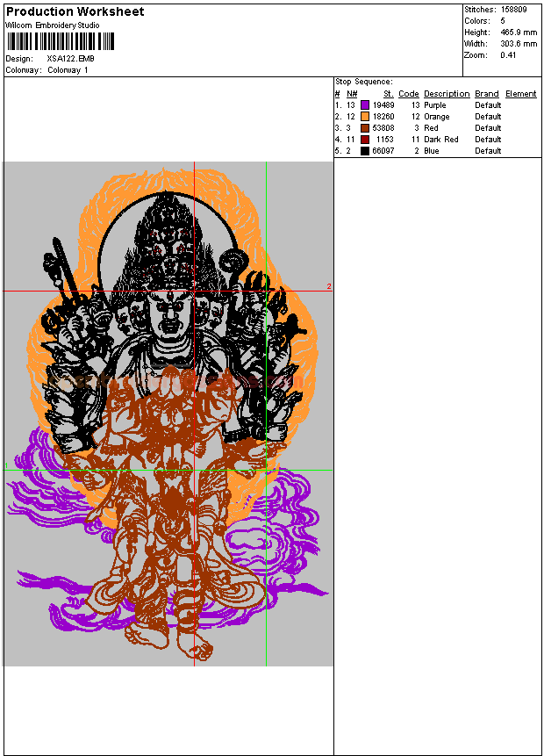Click the Wilcom Embroidery Studio subtitle
544x756 pixels.
(53, 25)
